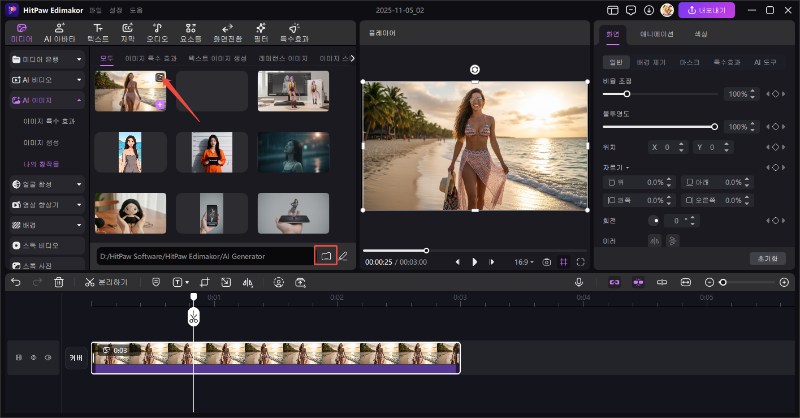Click the 초기화 reset button

coord(766,258)
